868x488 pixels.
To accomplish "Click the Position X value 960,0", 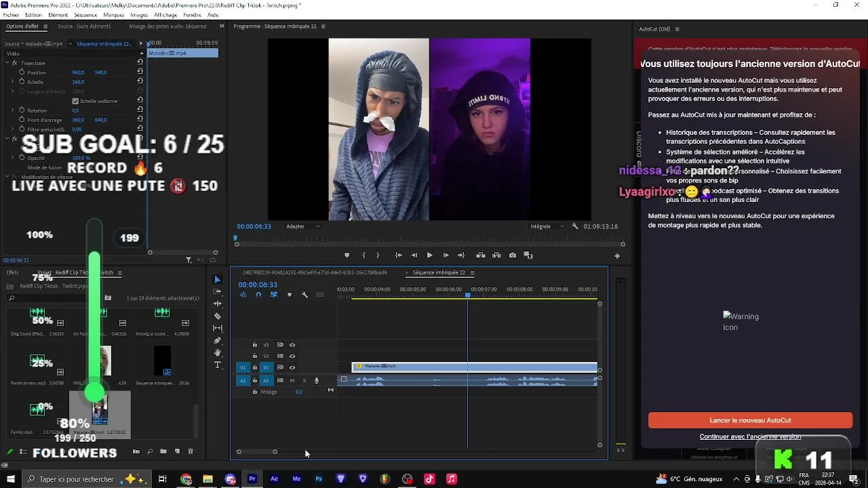I will point(78,73).
